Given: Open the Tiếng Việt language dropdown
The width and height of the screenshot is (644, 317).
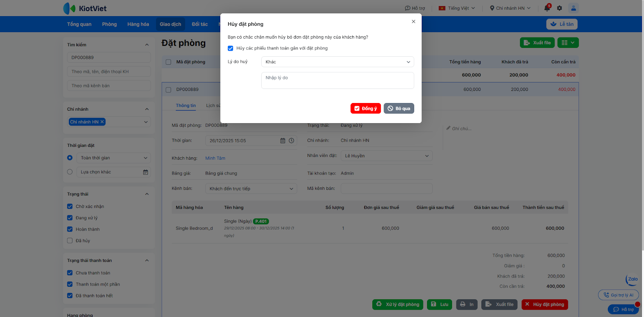Looking at the screenshot, I should click(457, 8).
